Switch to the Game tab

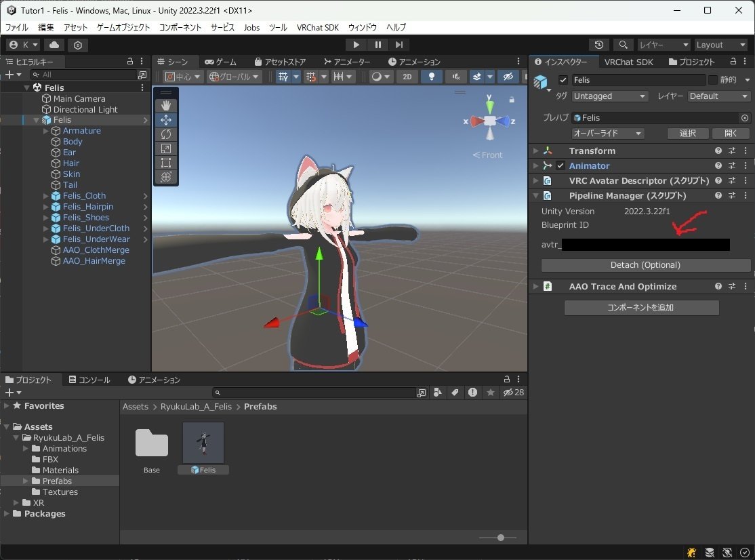[x=220, y=62]
